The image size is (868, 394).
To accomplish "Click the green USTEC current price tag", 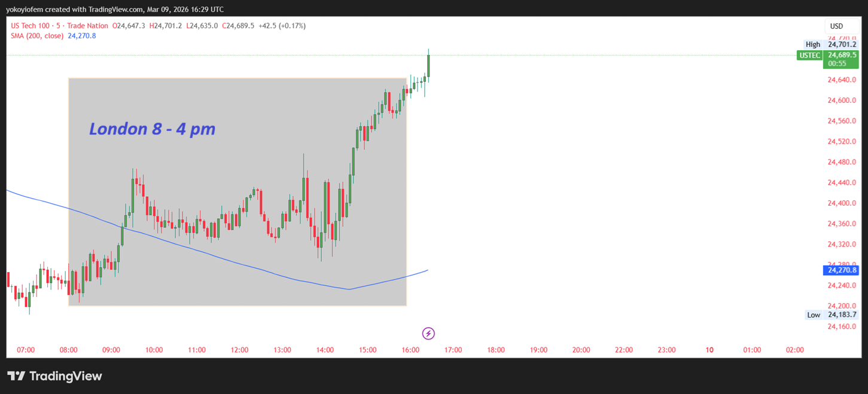I will click(810, 55).
